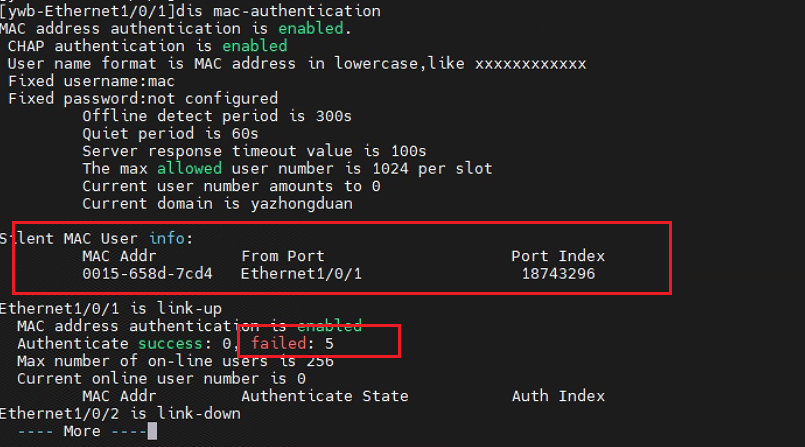Click the "Port Index" column header
The width and height of the screenshot is (805, 447).
pos(558,256)
